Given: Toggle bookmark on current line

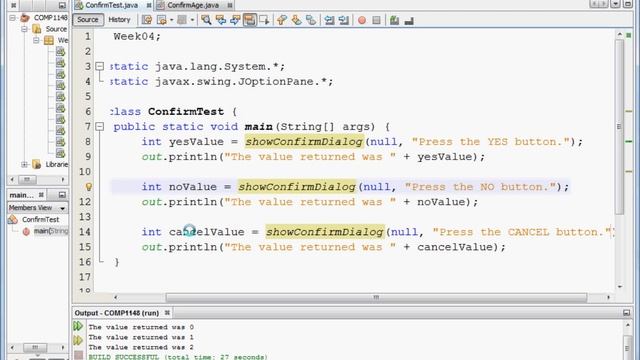Looking at the screenshot, I should 311,20.
